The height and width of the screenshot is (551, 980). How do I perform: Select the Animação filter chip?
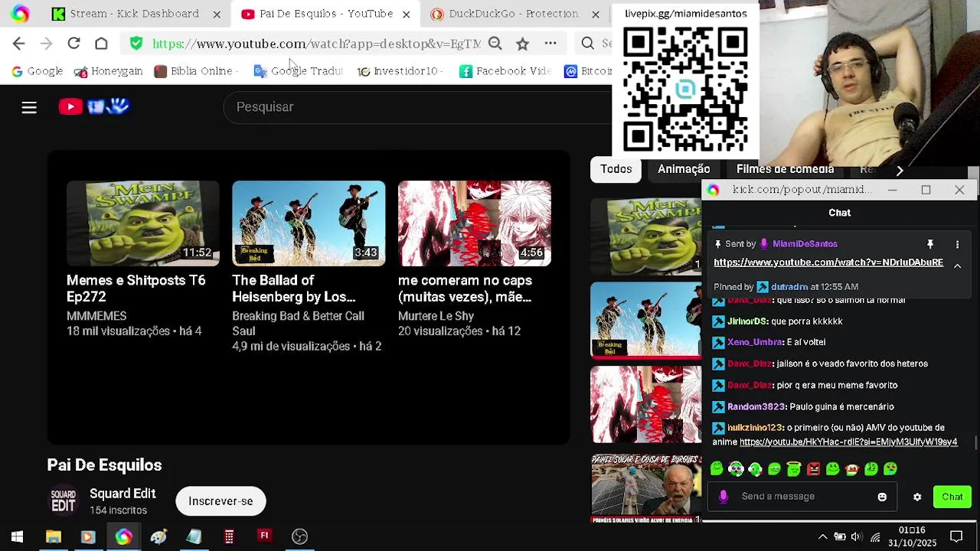coord(684,169)
